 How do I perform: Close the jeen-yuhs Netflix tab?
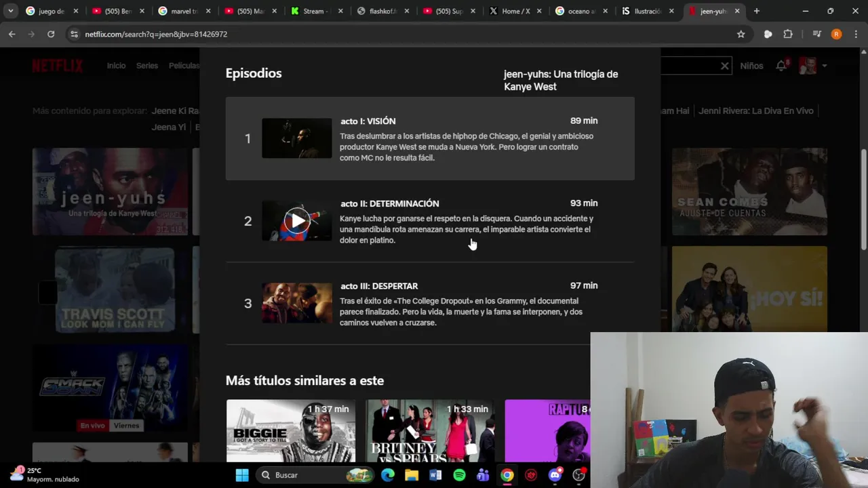pos(737,11)
